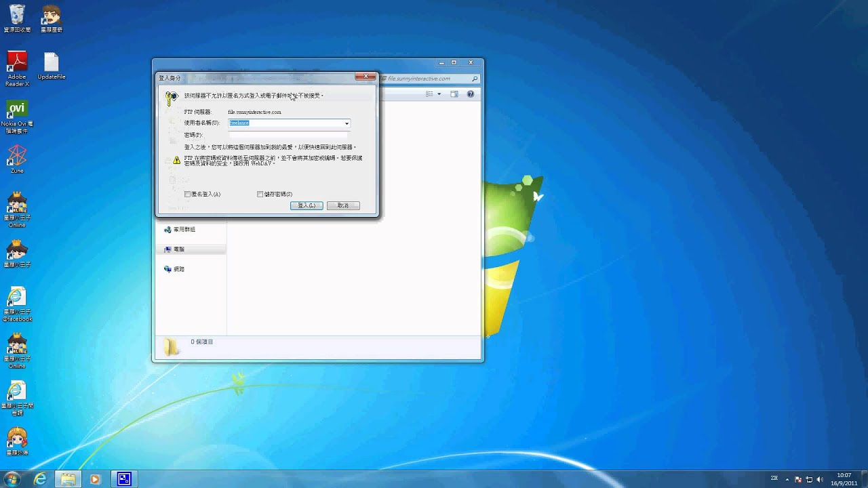Image resolution: width=868 pixels, height=488 pixels.
Task: Click the Cancel button in login dialog
Action: coord(343,205)
